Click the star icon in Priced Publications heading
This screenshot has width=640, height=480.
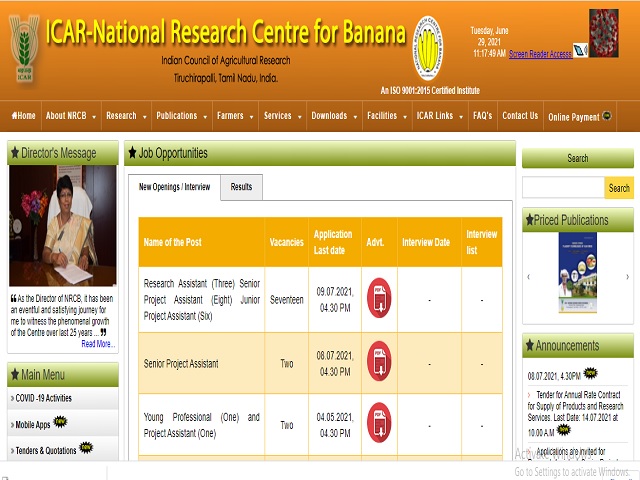pos(530,220)
